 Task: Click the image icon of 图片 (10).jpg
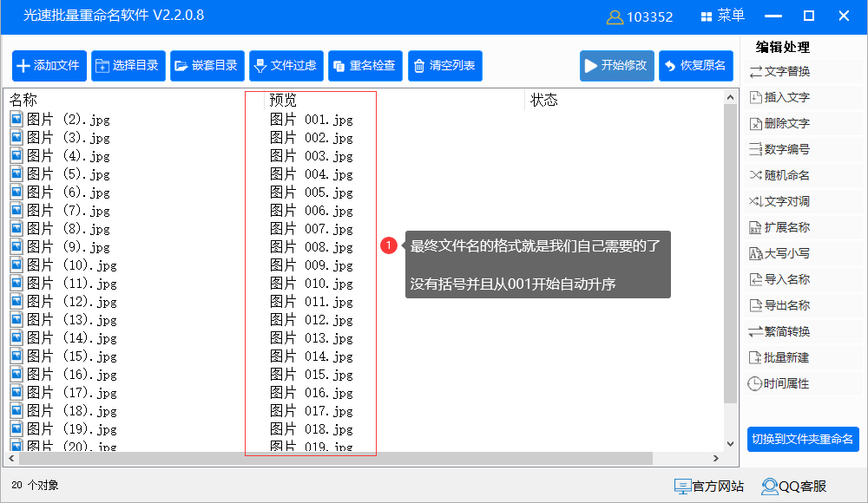16,265
